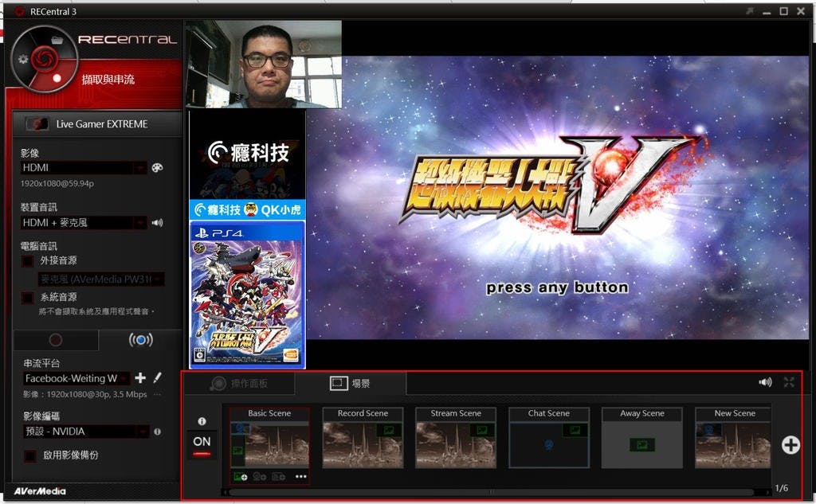The image size is (816, 504).
Task: Pin the RECentral window on top
Action: point(749,11)
